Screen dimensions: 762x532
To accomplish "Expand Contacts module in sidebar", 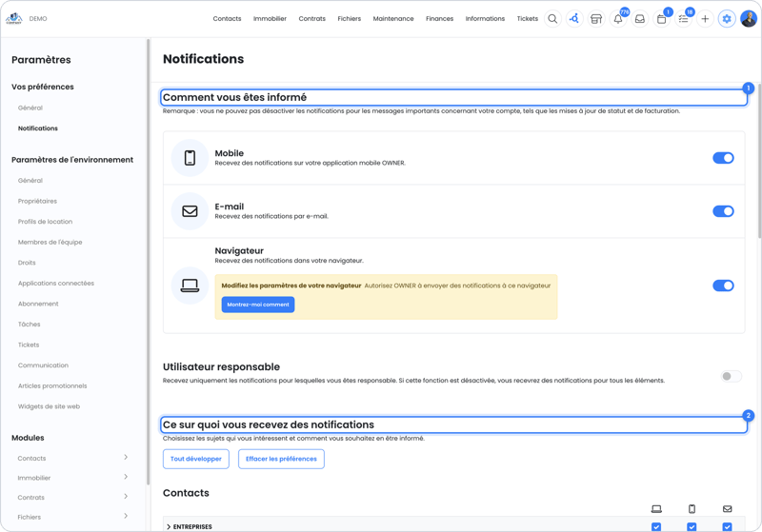I will coord(126,457).
